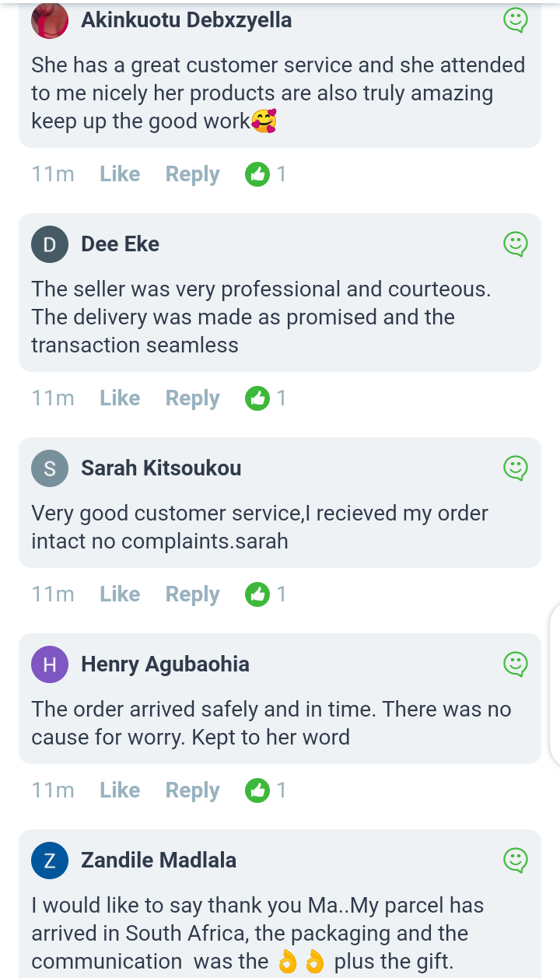Image resolution: width=560 pixels, height=978 pixels.
Task: Click Henry Agubaohia's purple avatar
Action: pyautogui.click(x=49, y=664)
